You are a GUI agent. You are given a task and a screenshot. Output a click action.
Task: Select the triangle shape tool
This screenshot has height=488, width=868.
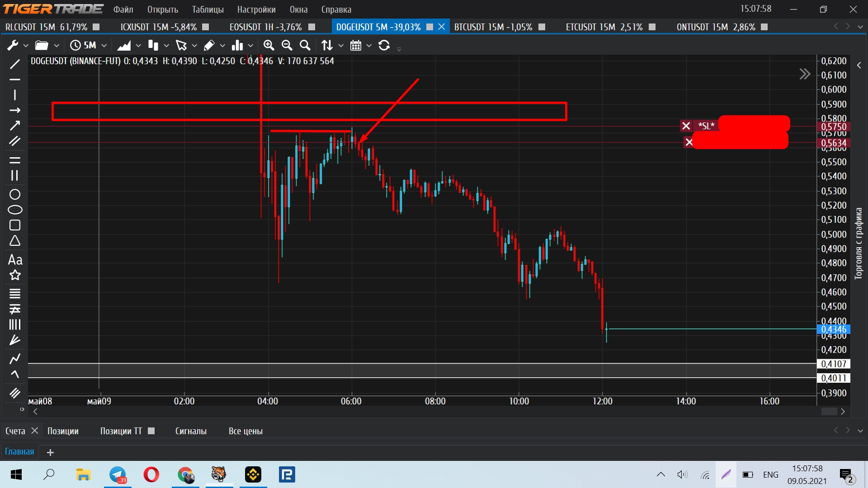[15, 241]
